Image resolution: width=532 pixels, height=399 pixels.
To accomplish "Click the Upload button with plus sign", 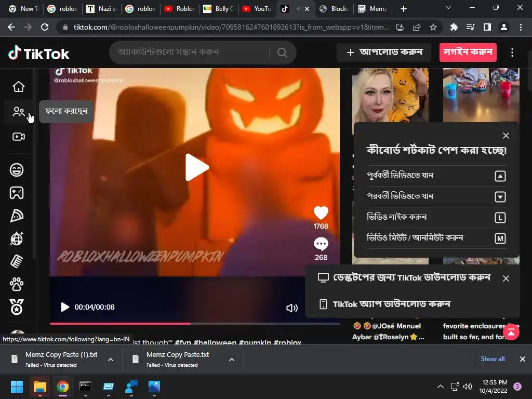I will point(384,52).
